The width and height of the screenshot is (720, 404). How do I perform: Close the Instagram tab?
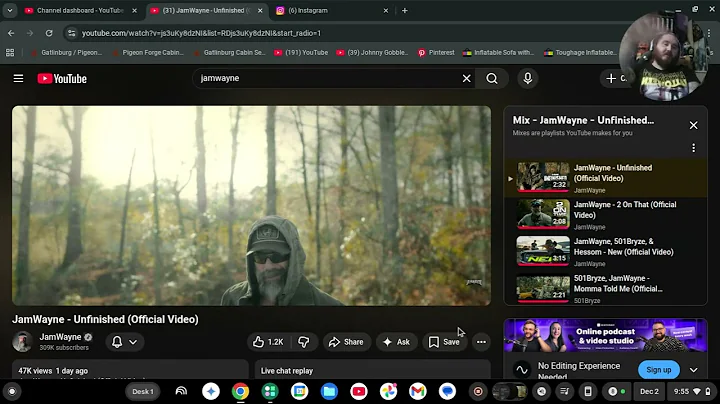tap(386, 11)
